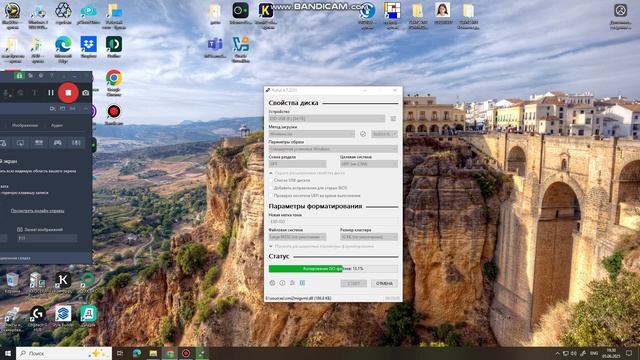Open the Rufus log icon
The width and height of the screenshot is (640, 360).
pyautogui.click(x=302, y=283)
